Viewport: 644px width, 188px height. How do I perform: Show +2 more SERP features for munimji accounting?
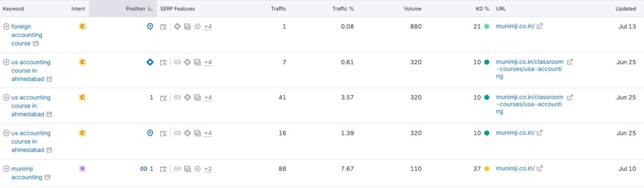tap(208, 169)
